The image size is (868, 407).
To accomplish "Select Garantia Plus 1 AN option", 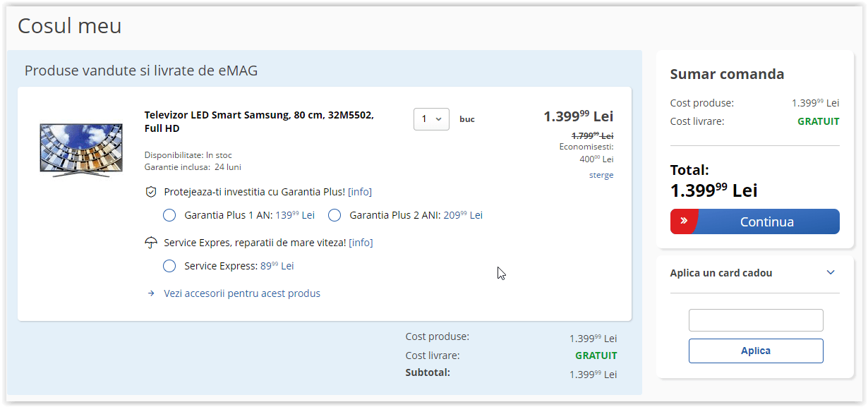I will click(169, 215).
